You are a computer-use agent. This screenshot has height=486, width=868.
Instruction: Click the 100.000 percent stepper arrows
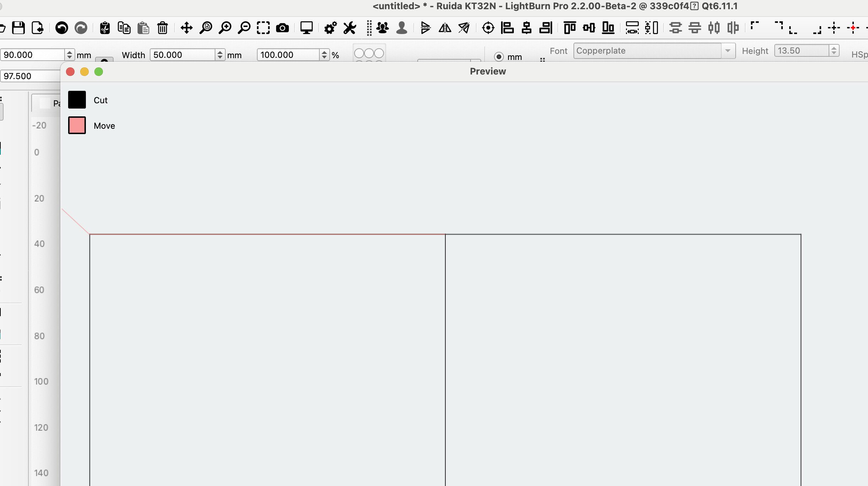(x=324, y=55)
